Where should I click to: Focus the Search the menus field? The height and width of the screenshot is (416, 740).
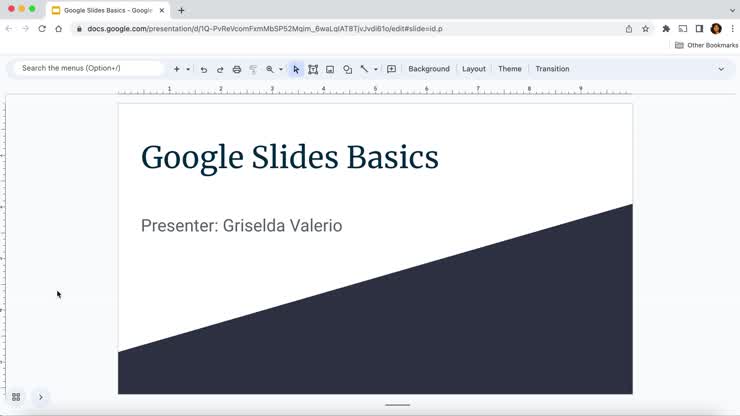click(89, 68)
